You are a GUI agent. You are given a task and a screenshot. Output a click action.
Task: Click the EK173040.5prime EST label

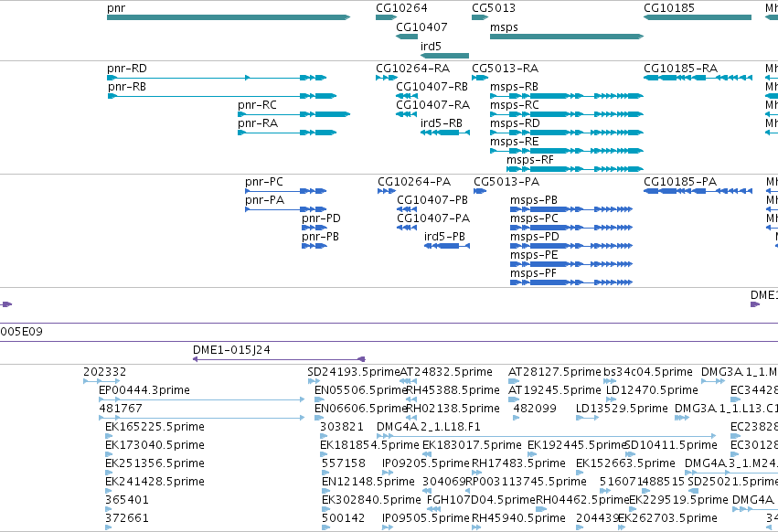tap(155, 445)
